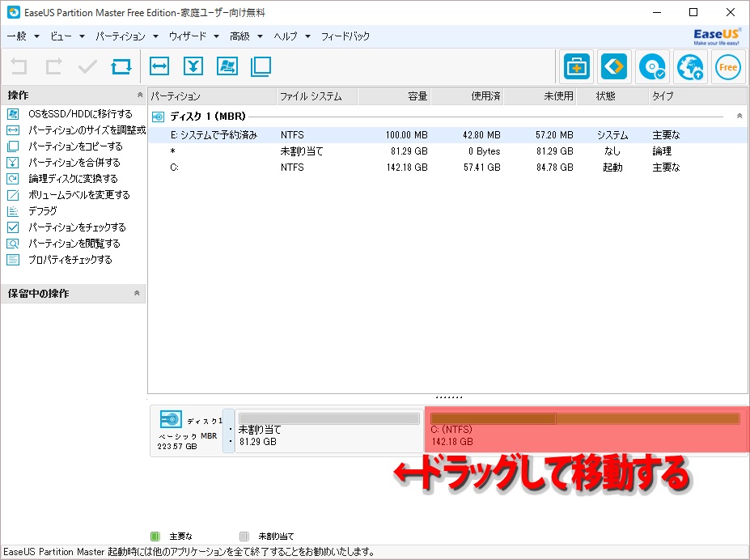Select the Copy partition toolbar icon
750x560 pixels.
coord(261,66)
